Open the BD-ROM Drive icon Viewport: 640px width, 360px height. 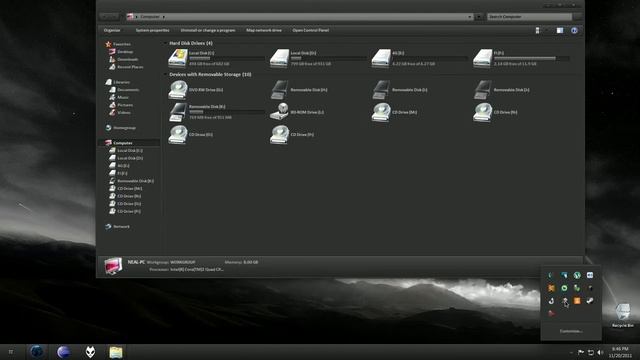280,112
